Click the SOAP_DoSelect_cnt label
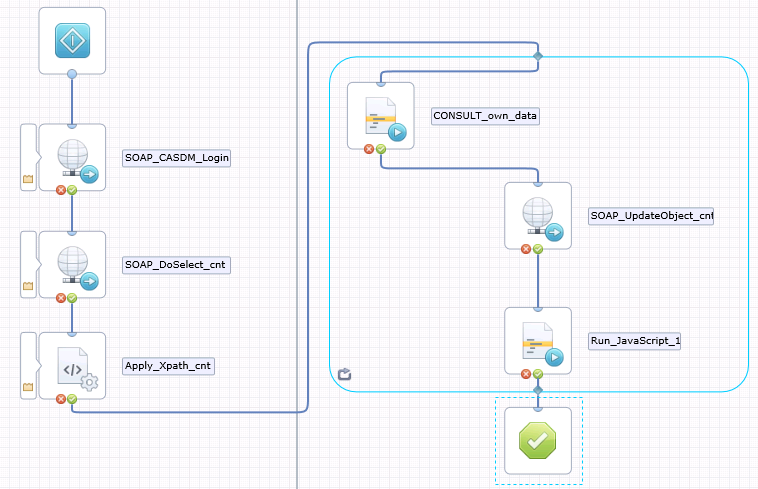Viewport: 758px width, 489px height. pyautogui.click(x=176, y=265)
